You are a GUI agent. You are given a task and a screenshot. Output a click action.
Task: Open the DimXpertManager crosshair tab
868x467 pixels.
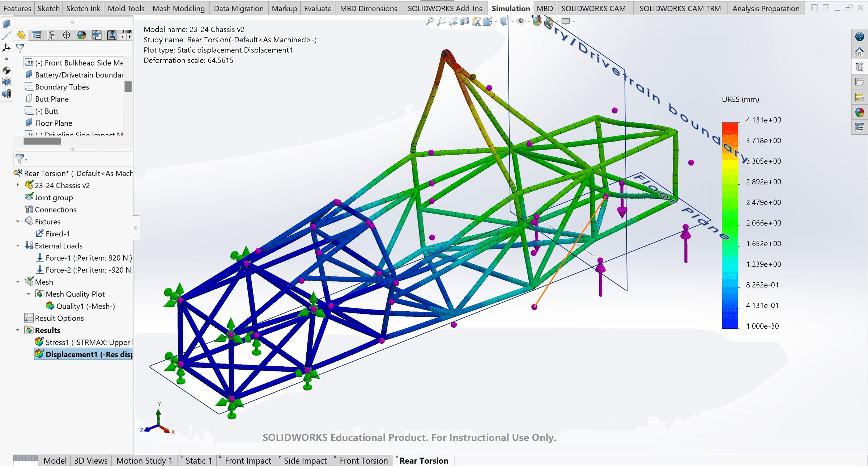point(67,35)
